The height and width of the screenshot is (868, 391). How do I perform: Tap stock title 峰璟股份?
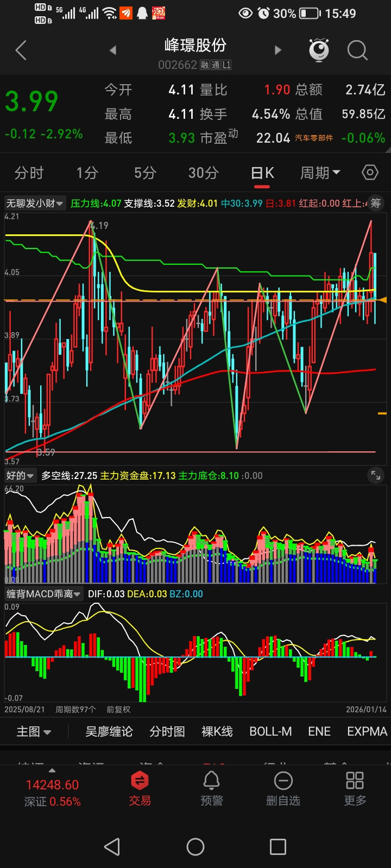(195, 46)
